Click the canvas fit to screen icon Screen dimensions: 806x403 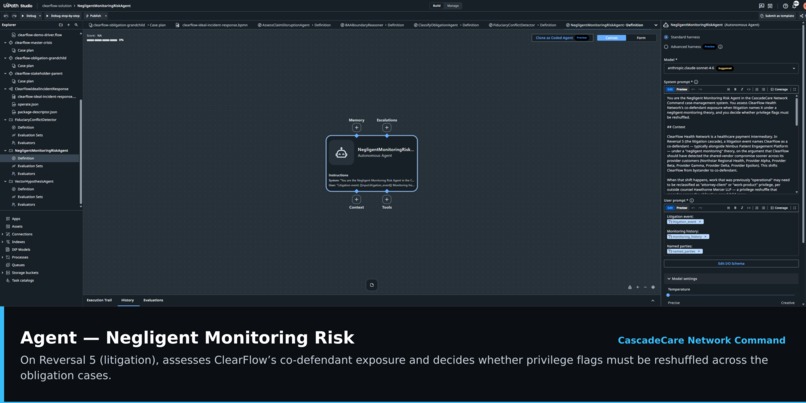click(x=653, y=287)
